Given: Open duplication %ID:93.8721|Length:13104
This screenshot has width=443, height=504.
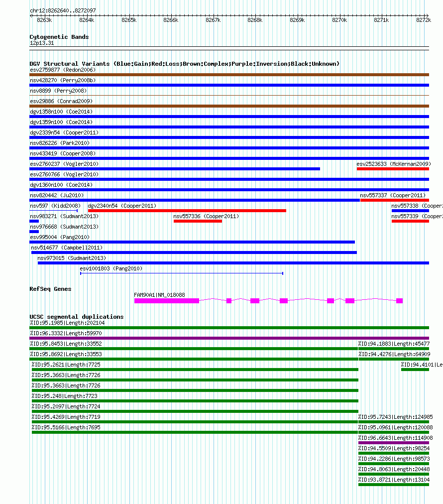Looking at the screenshot, I should coord(394,480).
